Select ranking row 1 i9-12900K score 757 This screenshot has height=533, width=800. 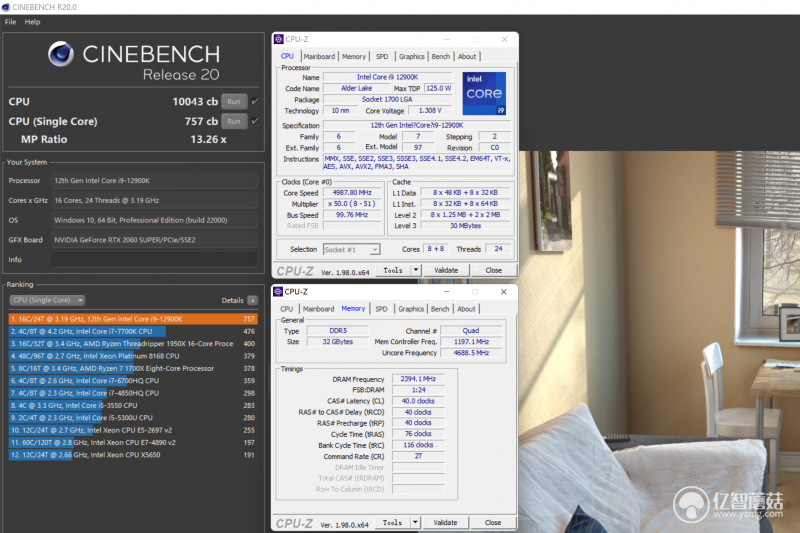point(133,319)
